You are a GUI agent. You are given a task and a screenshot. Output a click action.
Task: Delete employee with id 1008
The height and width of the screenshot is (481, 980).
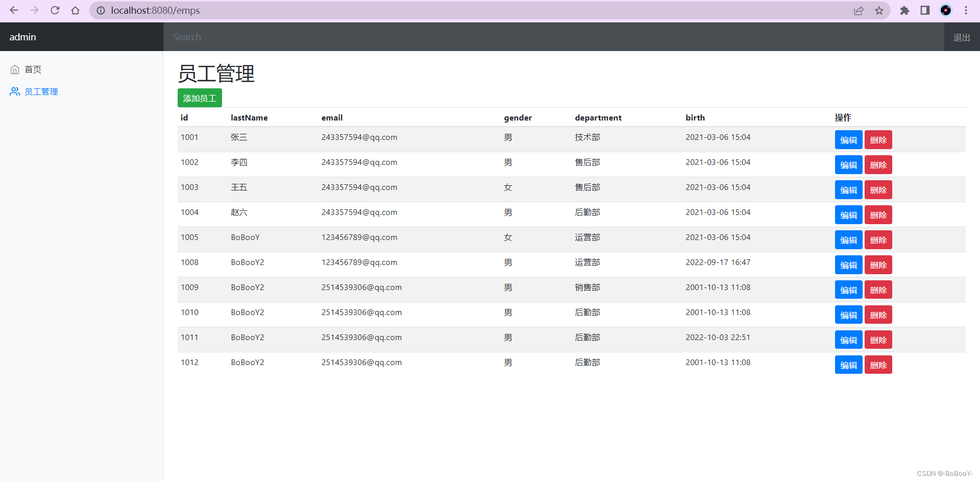pos(878,265)
